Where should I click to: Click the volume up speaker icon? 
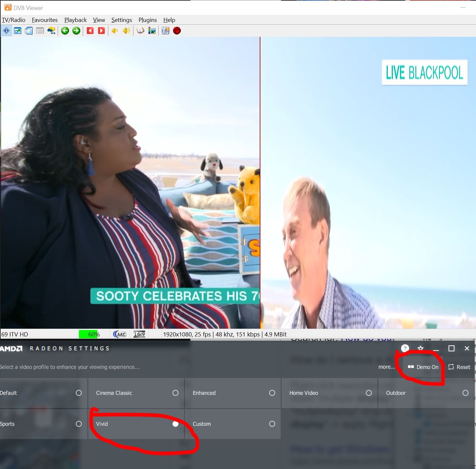pos(126,31)
